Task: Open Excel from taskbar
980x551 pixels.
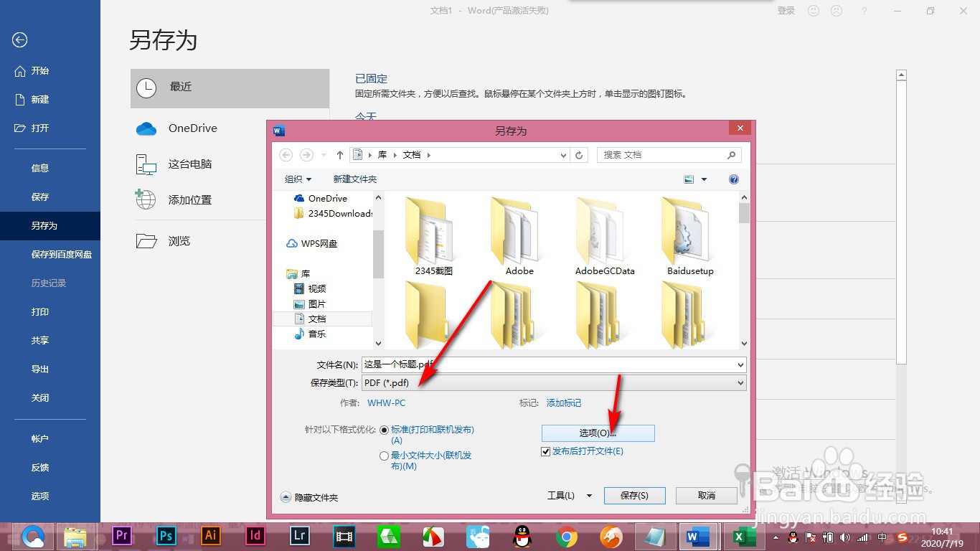Action: [743, 536]
